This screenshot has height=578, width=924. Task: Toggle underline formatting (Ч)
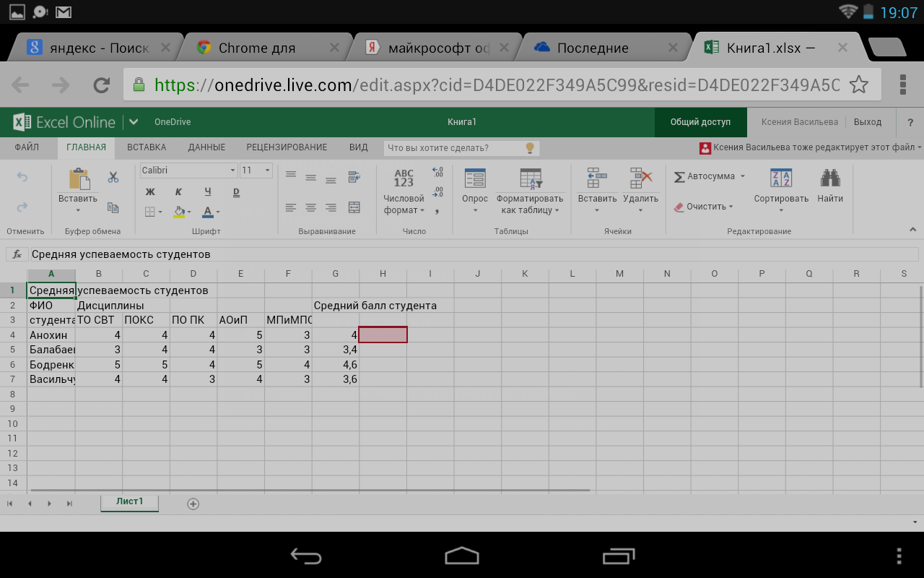click(208, 192)
